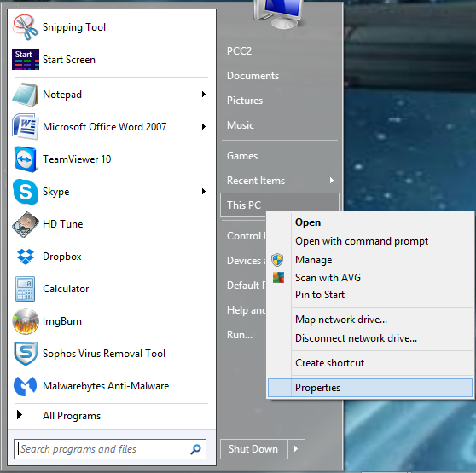
Task: Click Recent Items label
Action: pos(256,181)
